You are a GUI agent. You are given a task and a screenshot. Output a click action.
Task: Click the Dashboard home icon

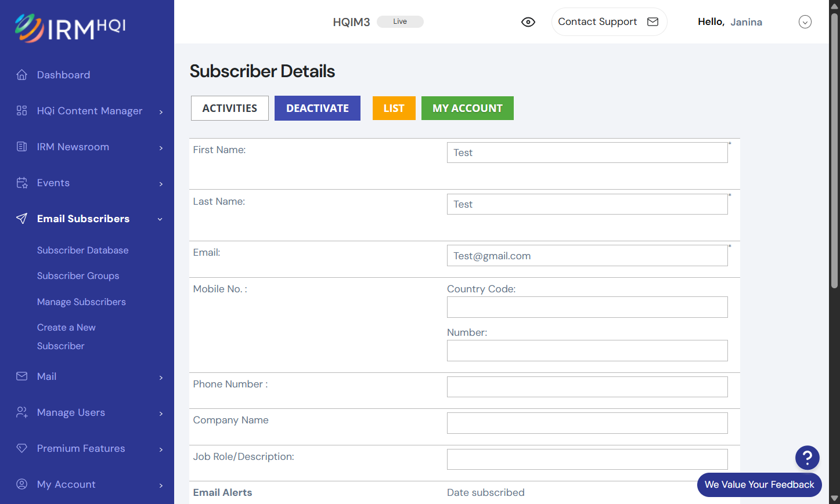(x=22, y=75)
